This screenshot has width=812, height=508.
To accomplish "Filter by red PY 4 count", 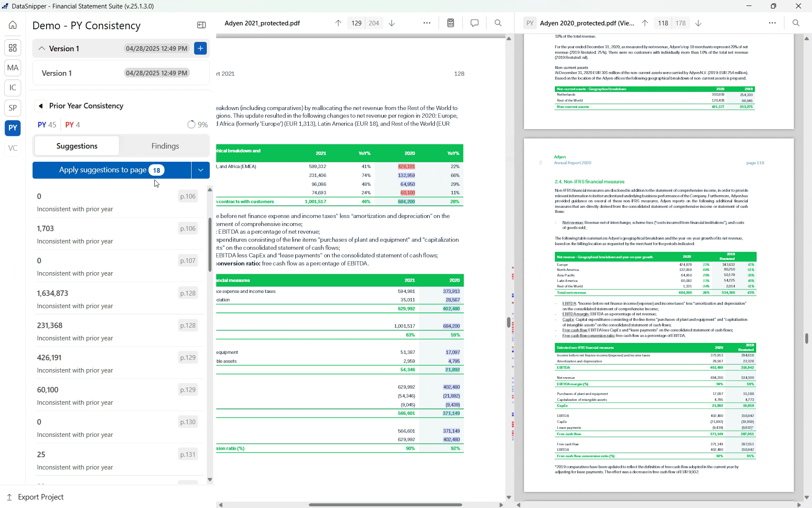I will (73, 125).
